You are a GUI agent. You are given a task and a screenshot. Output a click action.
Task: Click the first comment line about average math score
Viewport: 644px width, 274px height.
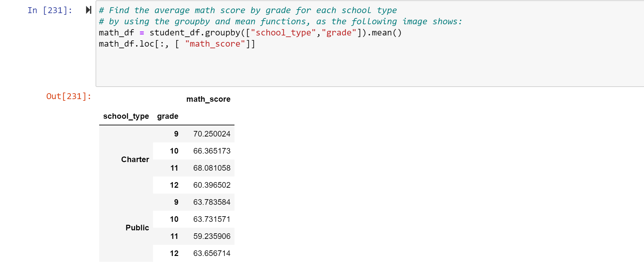(248, 11)
